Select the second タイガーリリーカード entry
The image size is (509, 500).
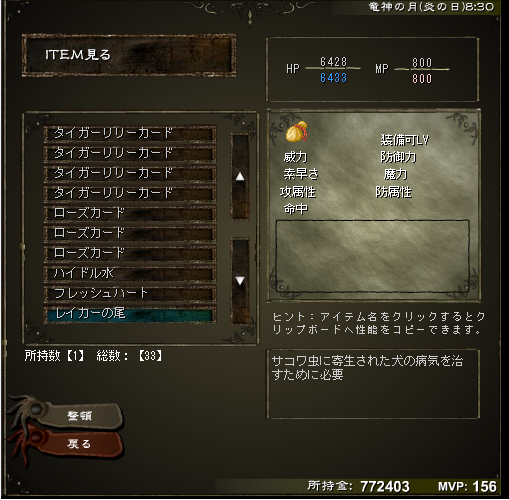tap(130, 153)
